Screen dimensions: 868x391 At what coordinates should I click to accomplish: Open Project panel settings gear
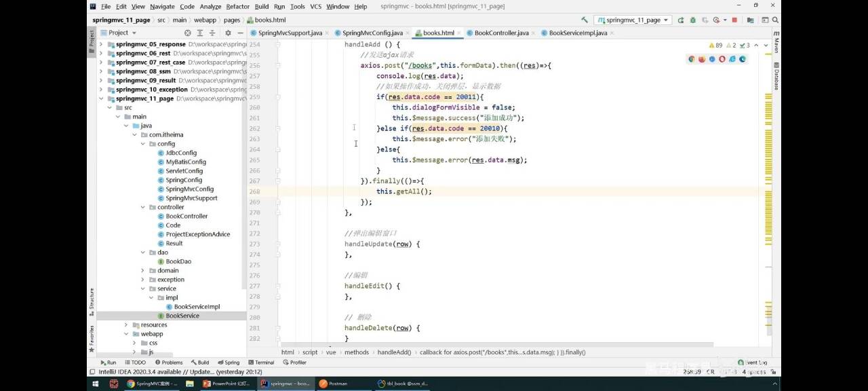tap(228, 33)
